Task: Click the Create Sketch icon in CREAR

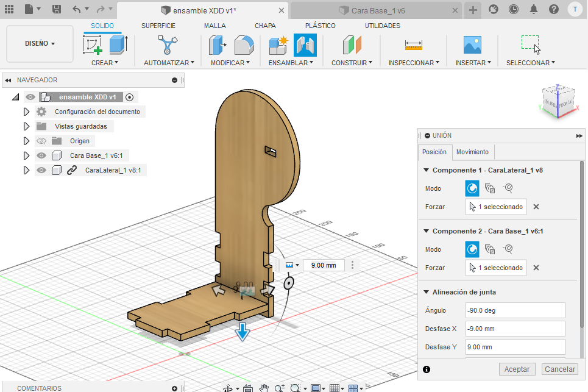Action: click(x=93, y=45)
